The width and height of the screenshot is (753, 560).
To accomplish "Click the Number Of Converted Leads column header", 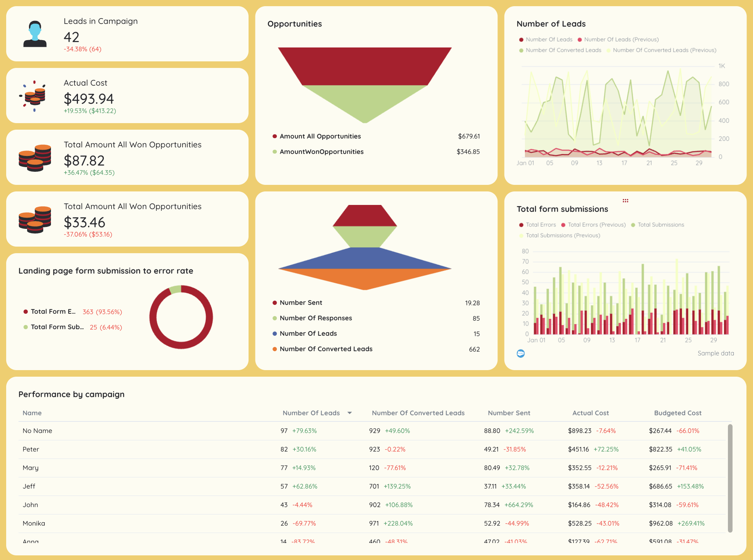I will [418, 413].
